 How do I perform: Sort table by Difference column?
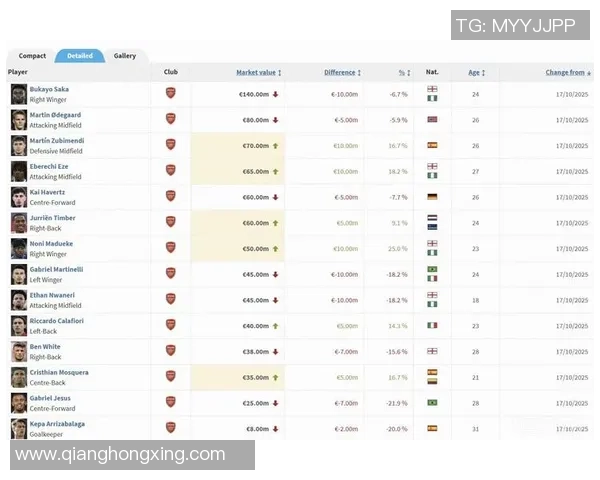[342, 72]
